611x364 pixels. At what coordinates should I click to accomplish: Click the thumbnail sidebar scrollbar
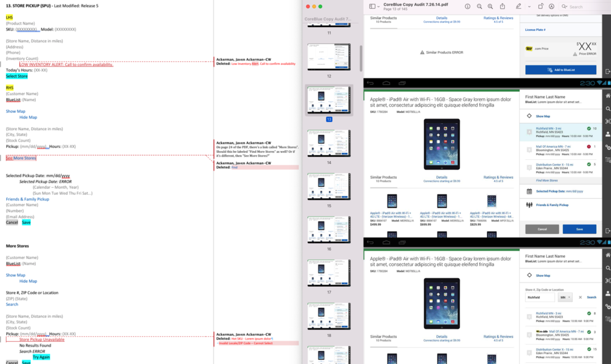pos(360,59)
